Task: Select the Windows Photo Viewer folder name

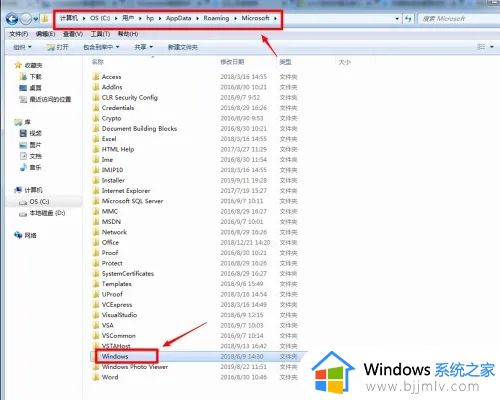Action: pyautogui.click(x=135, y=367)
